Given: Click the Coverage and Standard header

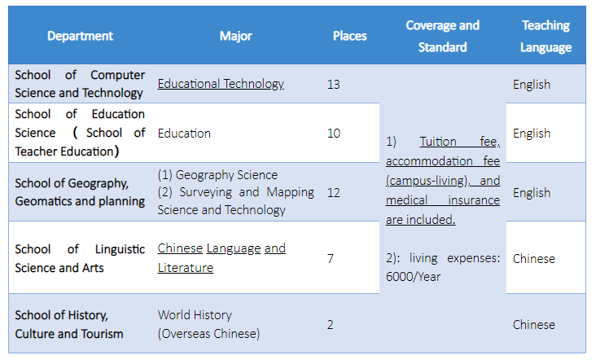Looking at the screenshot, I should (442, 36).
